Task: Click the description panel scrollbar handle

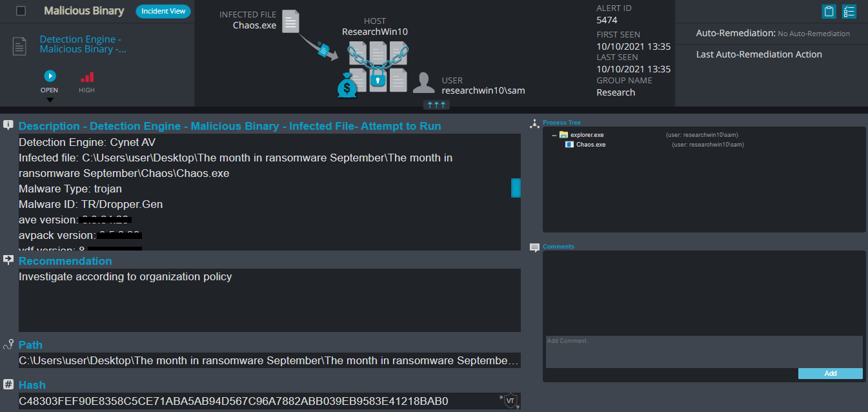Action: pos(516,188)
